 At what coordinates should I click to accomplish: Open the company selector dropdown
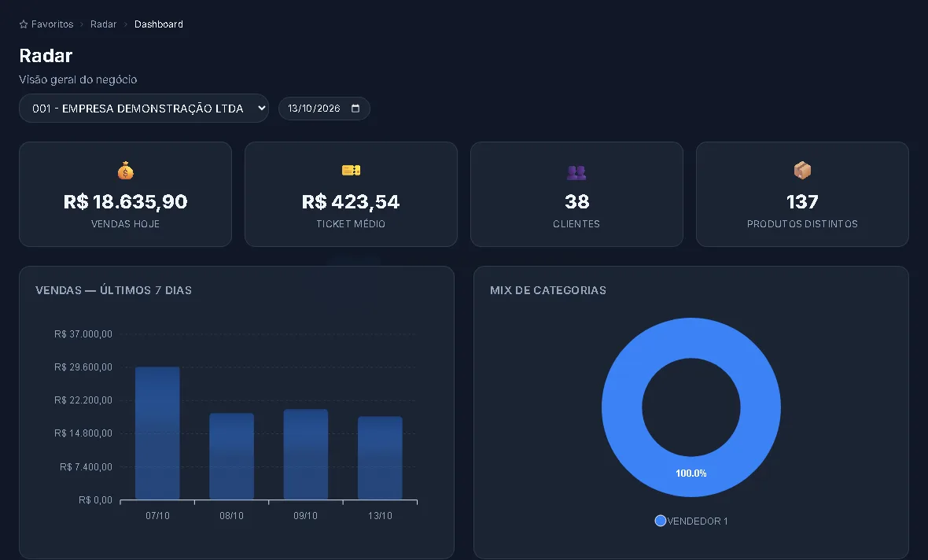tap(144, 109)
